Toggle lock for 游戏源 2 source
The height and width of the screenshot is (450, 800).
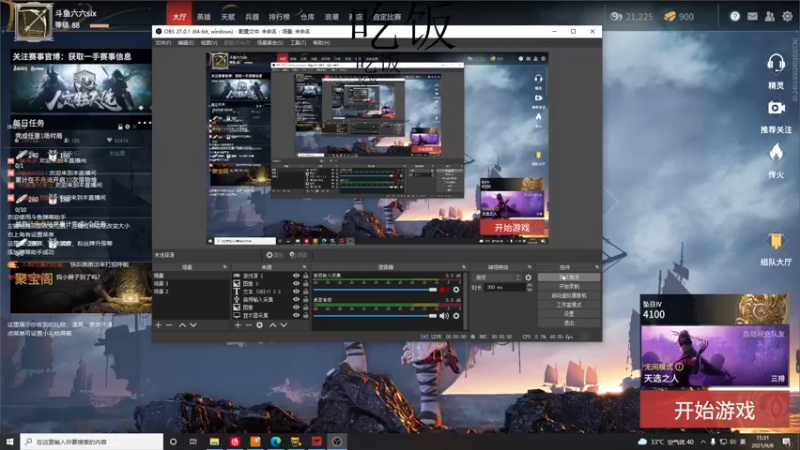pos(306,276)
